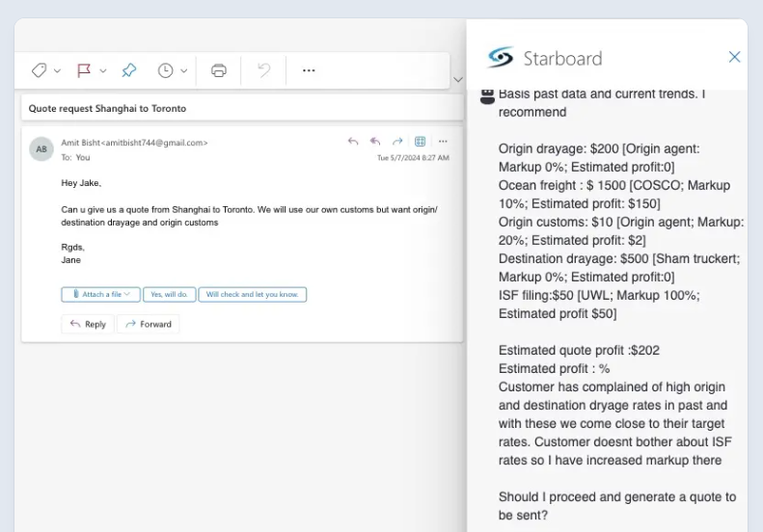Flag this email with the red flag
This screenshot has width=763, height=532.
click(84, 70)
